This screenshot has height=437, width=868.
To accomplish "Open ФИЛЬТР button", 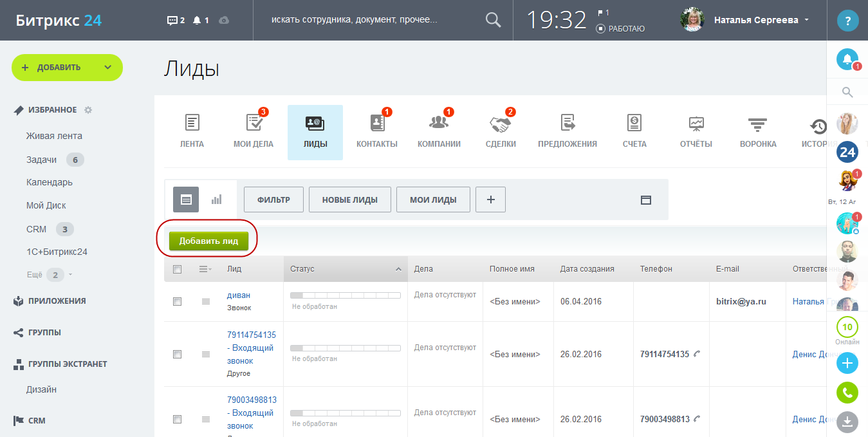I will tap(273, 200).
